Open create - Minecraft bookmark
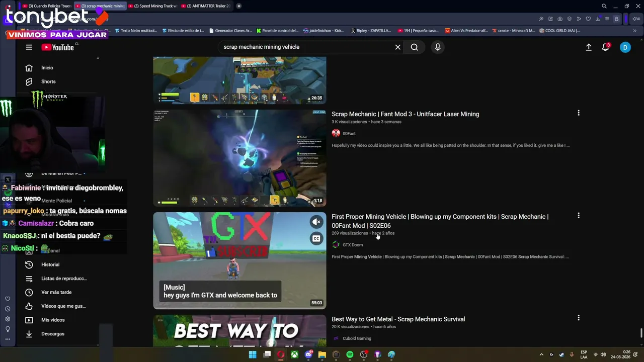This screenshot has width=644, height=362. [x=514, y=31]
